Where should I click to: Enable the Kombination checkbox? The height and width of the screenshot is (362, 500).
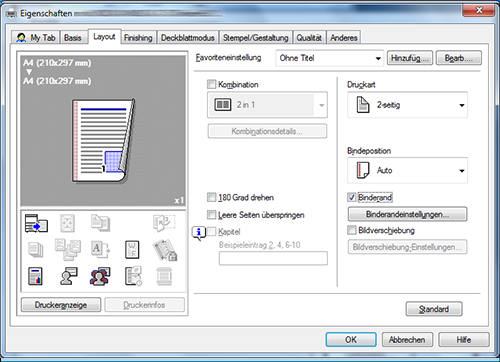(x=211, y=84)
